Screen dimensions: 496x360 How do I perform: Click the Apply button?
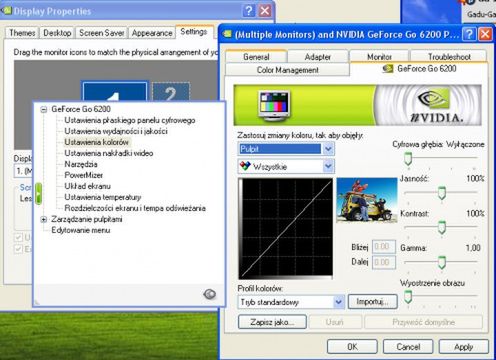click(464, 347)
